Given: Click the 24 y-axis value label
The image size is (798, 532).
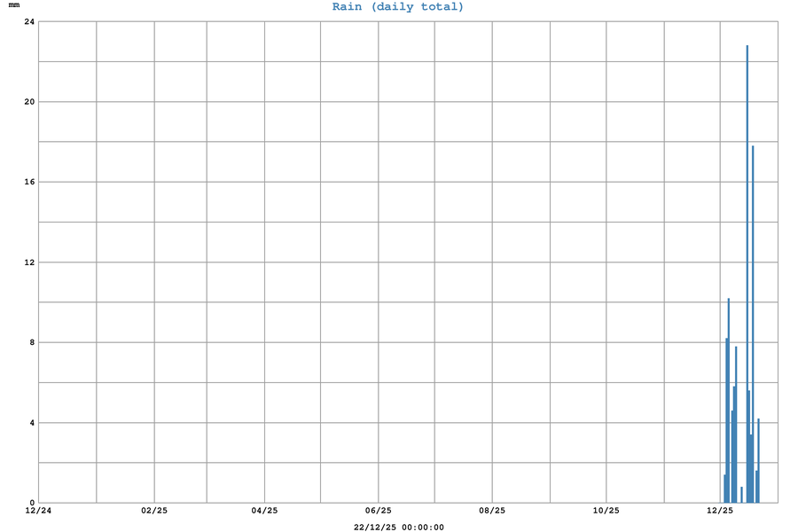Looking at the screenshot, I should coord(29,21).
